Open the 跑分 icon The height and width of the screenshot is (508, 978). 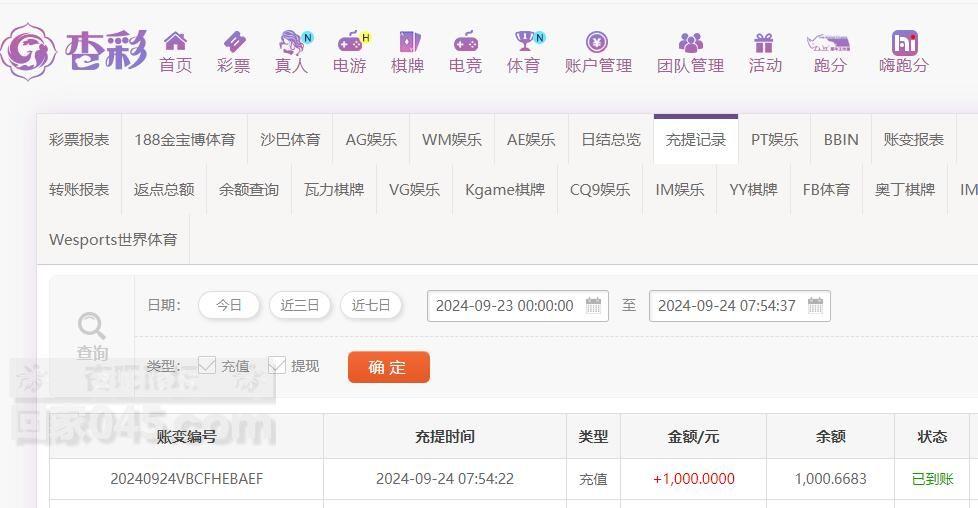828,41
